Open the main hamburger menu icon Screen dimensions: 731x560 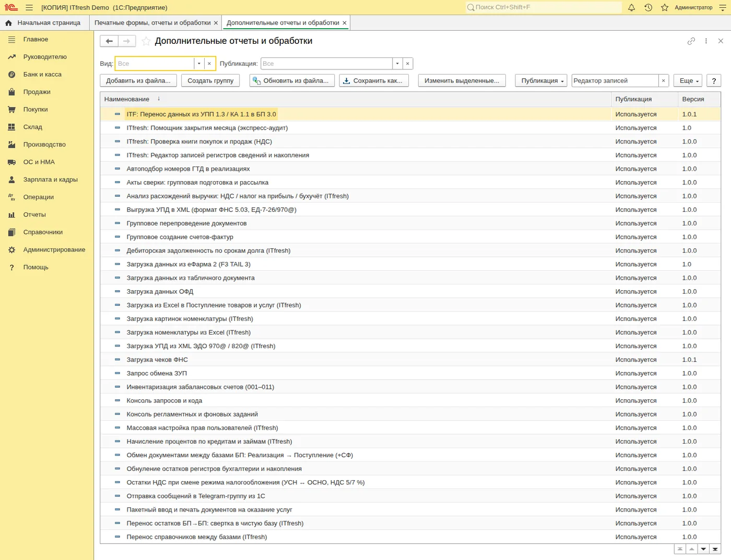pos(29,7)
